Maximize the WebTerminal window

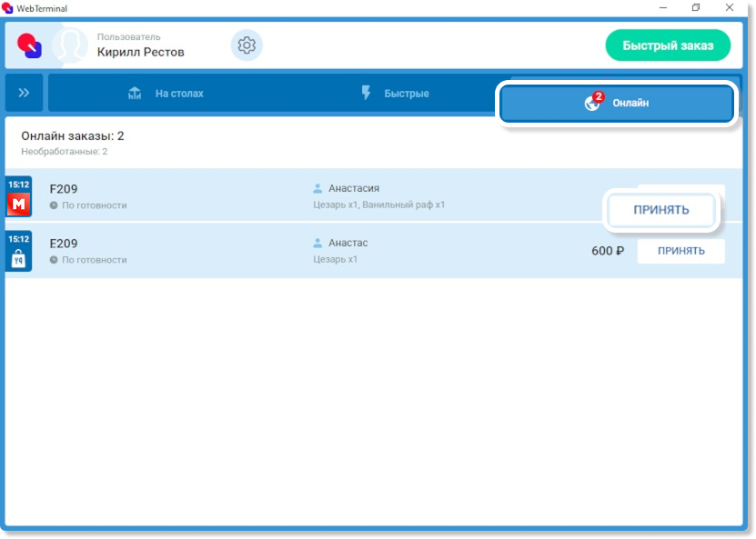[696, 8]
